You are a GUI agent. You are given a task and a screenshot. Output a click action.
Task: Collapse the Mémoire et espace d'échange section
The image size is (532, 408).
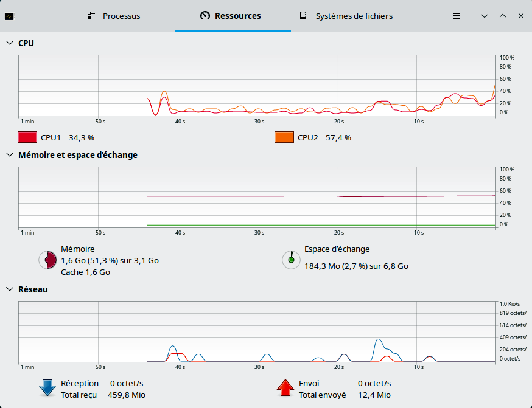coord(10,155)
